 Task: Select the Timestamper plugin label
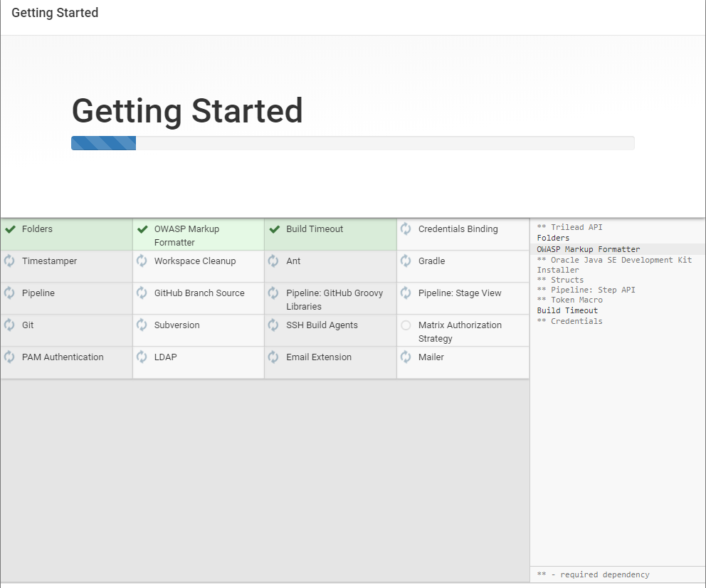(50, 261)
